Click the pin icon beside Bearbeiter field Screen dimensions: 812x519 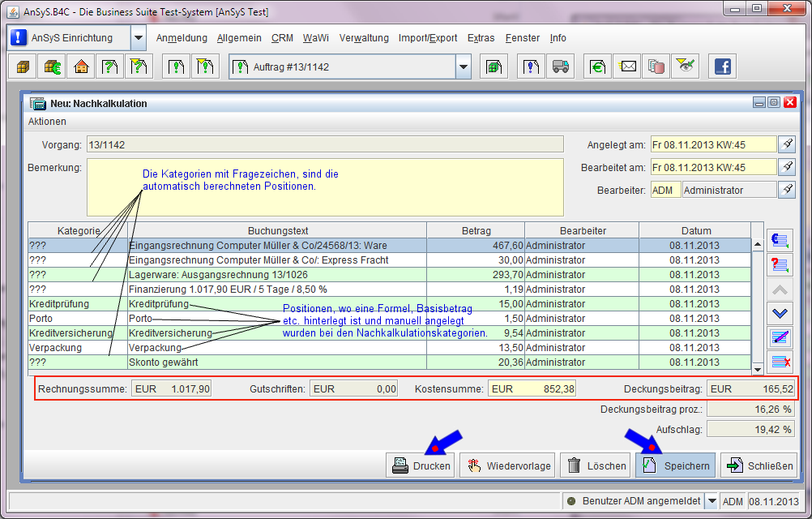[x=787, y=190]
